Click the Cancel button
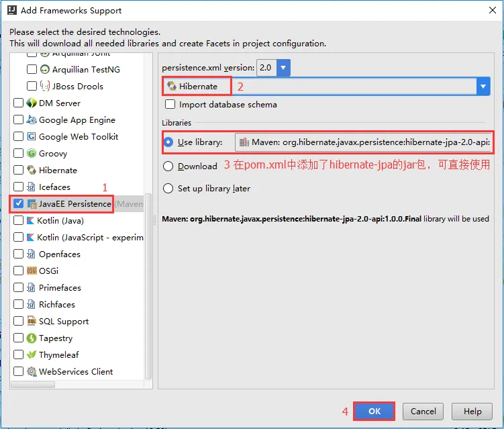504x429 pixels. [x=423, y=412]
